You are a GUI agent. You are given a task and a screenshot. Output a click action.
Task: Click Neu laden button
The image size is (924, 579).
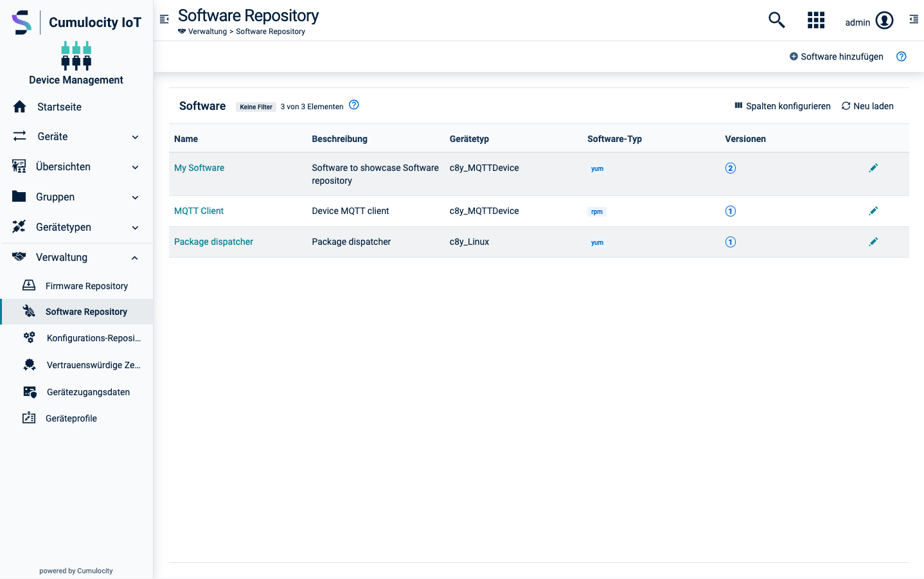tap(867, 106)
